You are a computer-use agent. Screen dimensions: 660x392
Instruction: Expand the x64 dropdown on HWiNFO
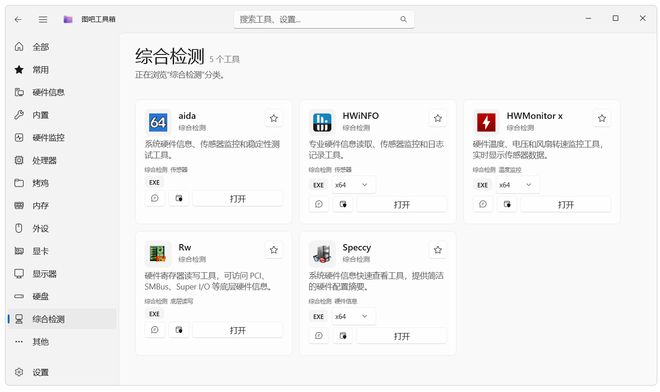click(353, 185)
